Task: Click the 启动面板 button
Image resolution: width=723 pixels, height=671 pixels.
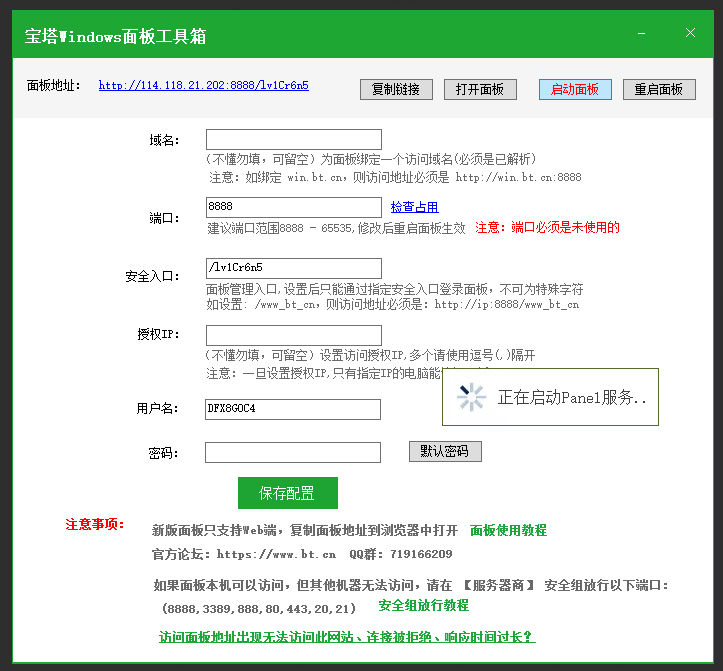Action: coord(575,89)
